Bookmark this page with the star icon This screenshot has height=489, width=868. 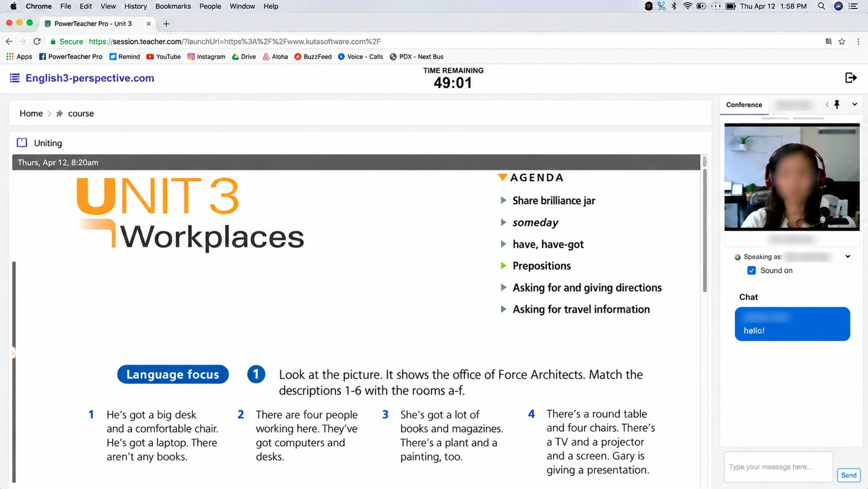842,42
